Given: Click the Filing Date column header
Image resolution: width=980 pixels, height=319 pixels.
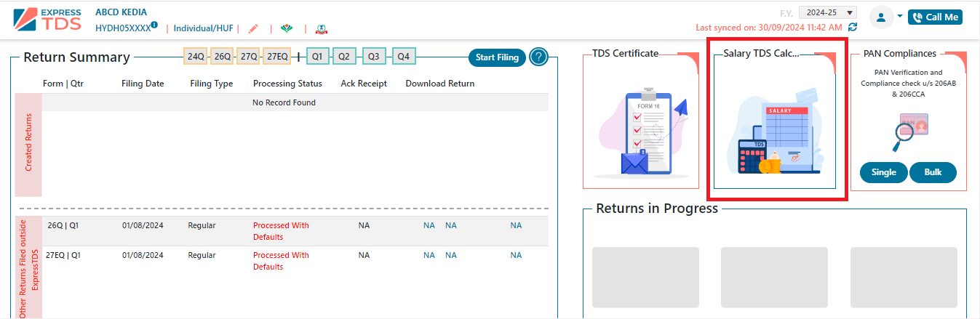Looking at the screenshot, I should coord(143,84).
